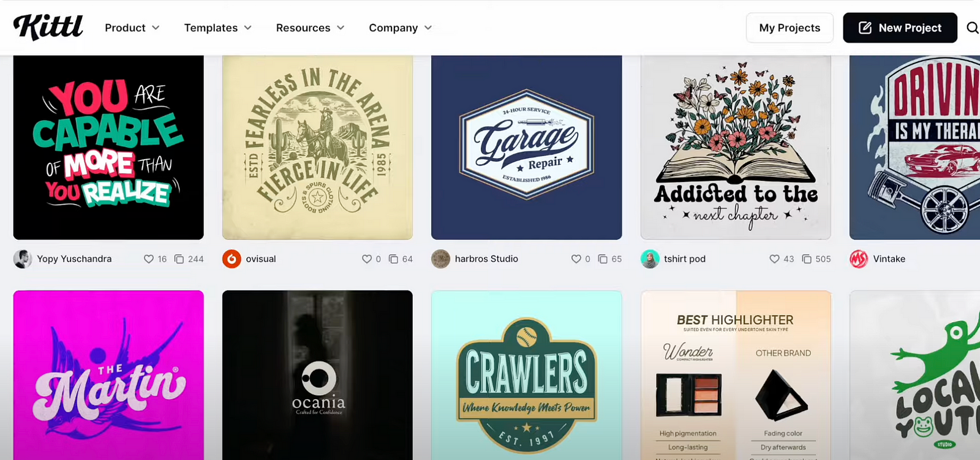Toggle heart on ovisual template
The width and height of the screenshot is (980, 460).
click(366, 259)
